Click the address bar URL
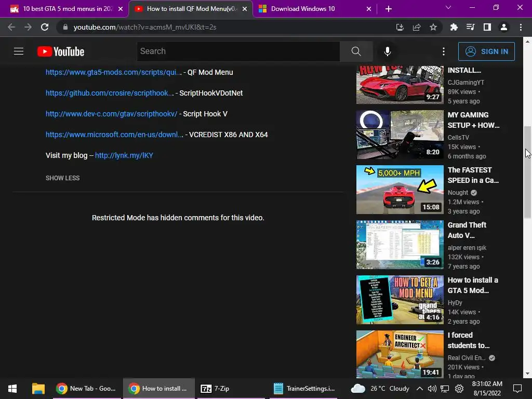The image size is (532, 399). (x=145, y=27)
